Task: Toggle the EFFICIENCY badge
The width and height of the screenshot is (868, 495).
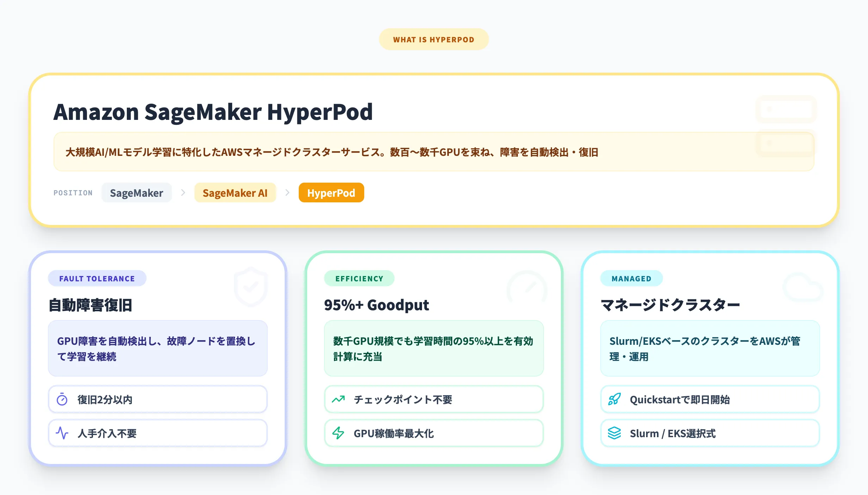Action: [x=359, y=278]
